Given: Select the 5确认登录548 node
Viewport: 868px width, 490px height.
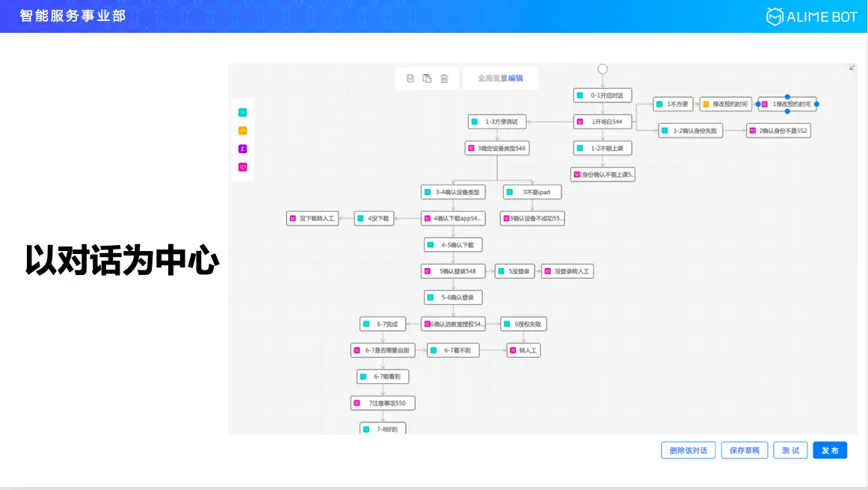Looking at the screenshot, I should coord(453,271).
